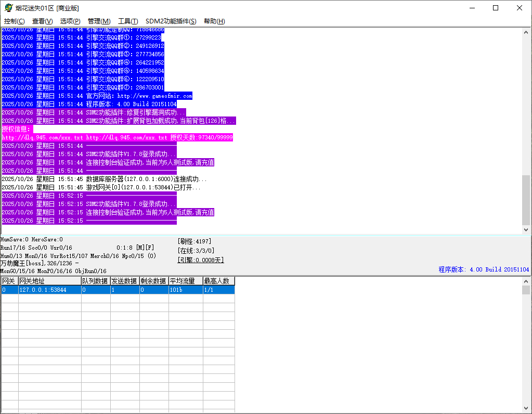532x414 pixels.
Task: Click the gateway table scroll-down arrow
Action: (526, 408)
